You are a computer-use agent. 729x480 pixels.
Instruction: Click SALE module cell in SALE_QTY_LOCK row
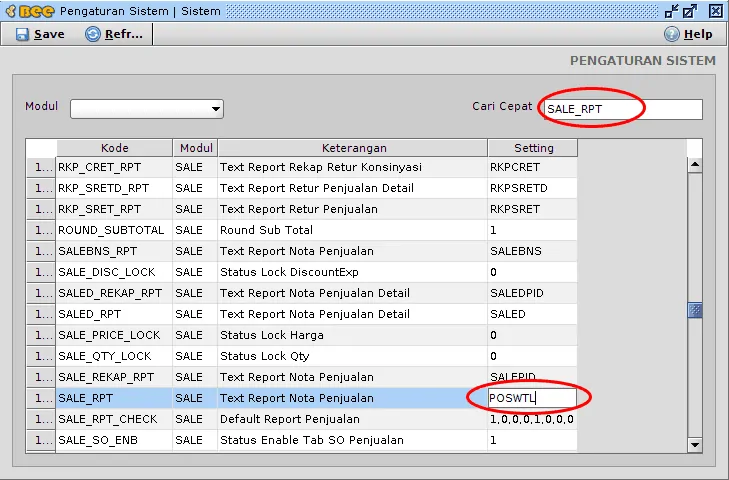click(195, 356)
